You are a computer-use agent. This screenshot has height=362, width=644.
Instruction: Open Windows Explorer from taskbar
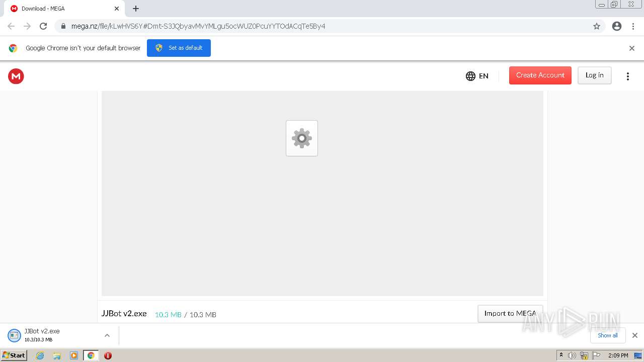(x=57, y=355)
